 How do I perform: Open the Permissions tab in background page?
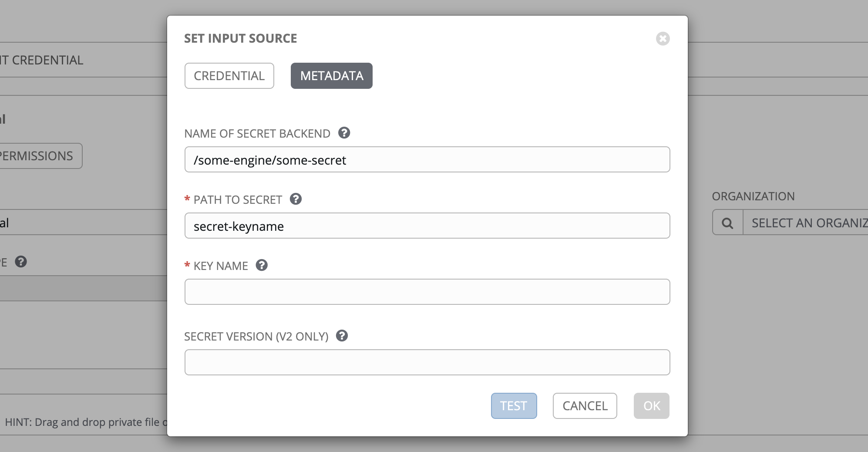pos(41,156)
